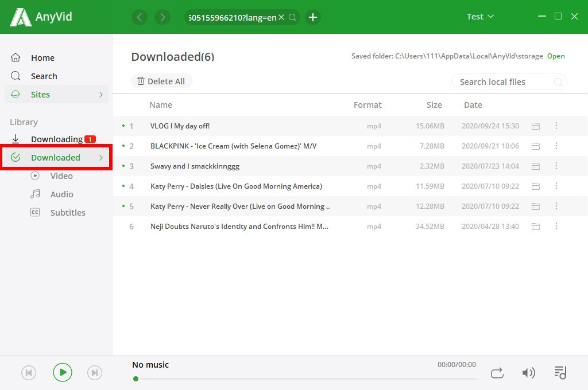The image size is (588, 390).
Task: Play previous track
Action: click(29, 373)
